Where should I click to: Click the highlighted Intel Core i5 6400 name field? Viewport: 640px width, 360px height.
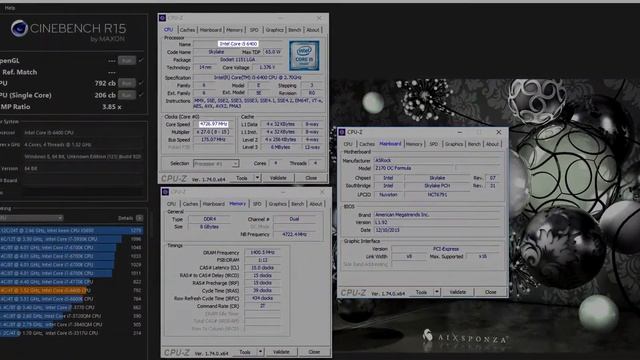tap(238, 44)
